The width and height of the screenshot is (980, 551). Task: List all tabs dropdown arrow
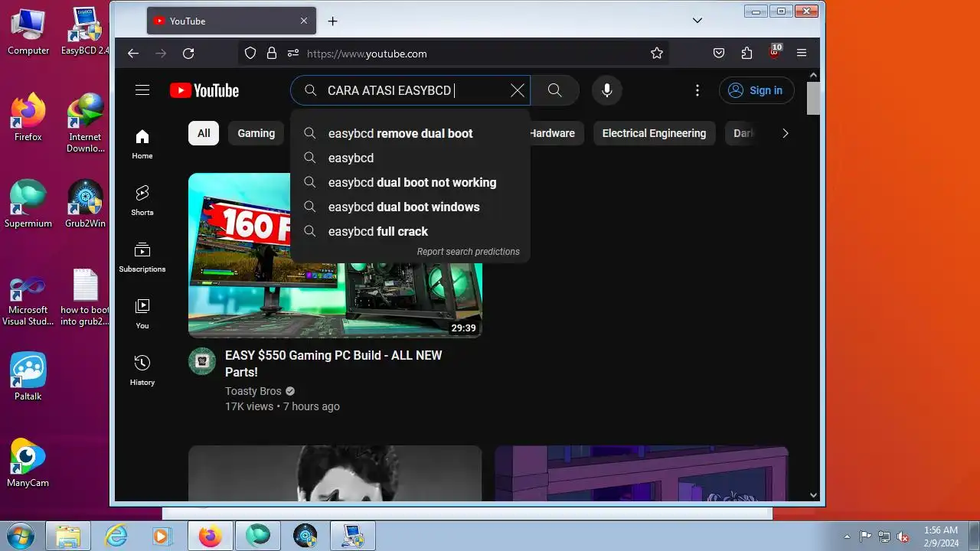697,21
